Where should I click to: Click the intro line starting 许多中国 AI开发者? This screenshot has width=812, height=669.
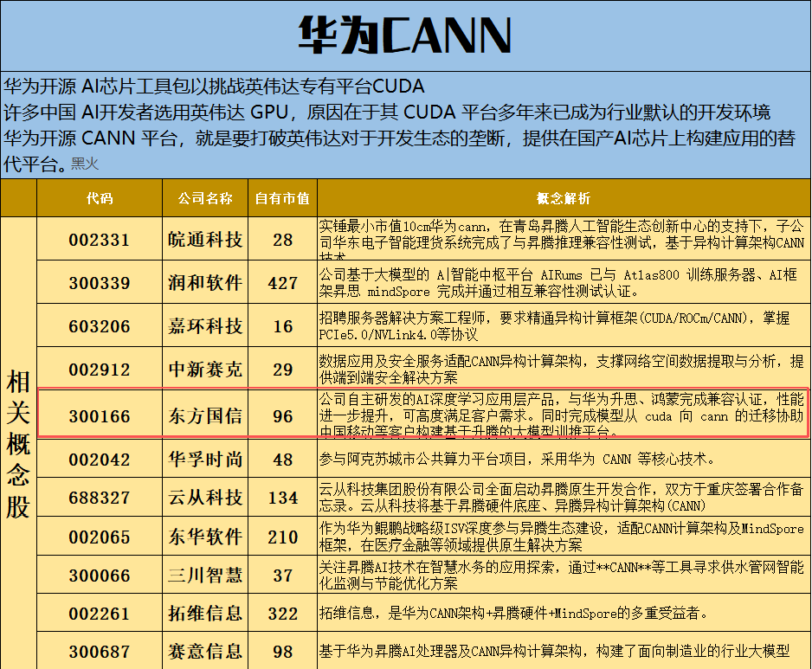387,112
